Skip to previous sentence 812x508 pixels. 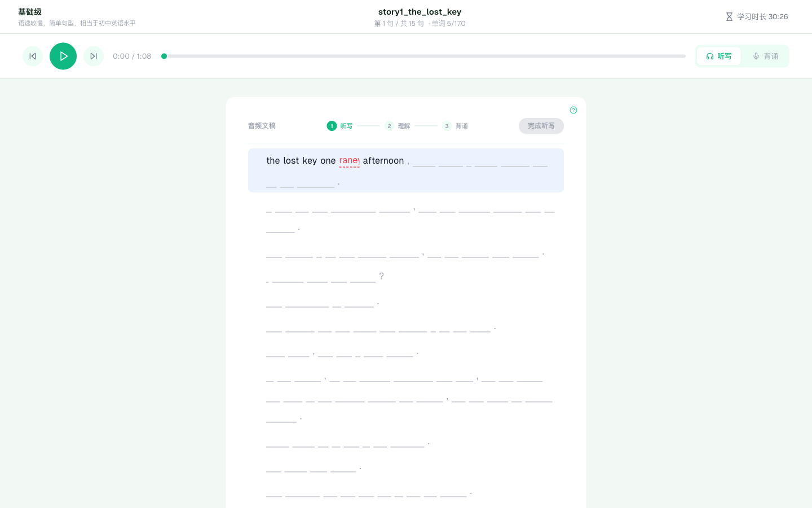coord(33,56)
